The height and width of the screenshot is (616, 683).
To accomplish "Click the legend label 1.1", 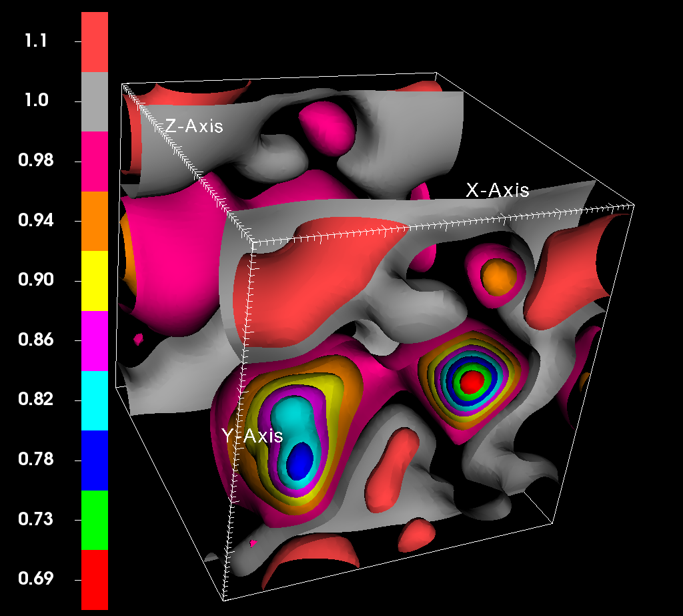I will pos(36,41).
